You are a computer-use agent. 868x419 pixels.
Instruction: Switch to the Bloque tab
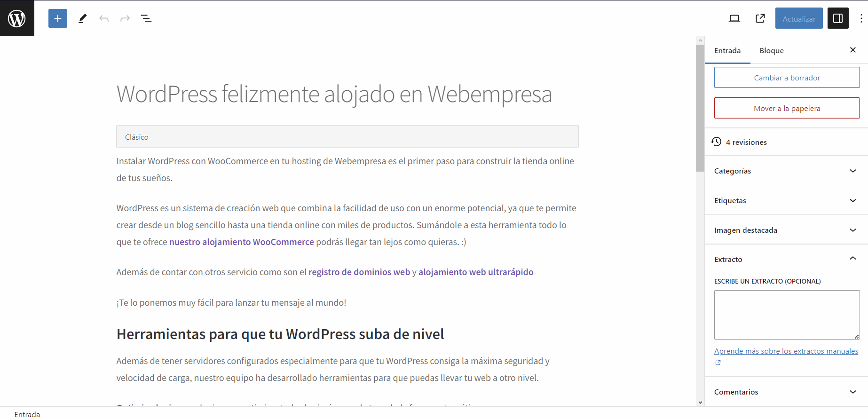[771, 51]
